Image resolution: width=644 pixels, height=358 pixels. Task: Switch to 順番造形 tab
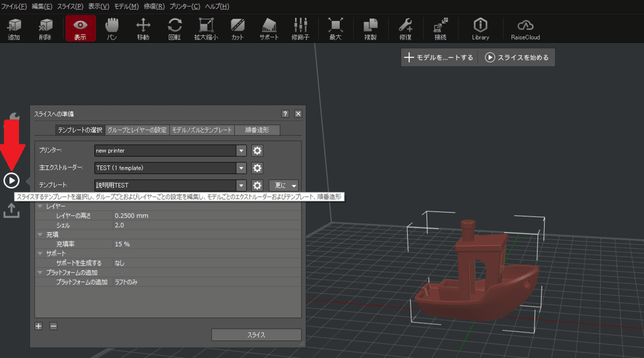pos(257,130)
